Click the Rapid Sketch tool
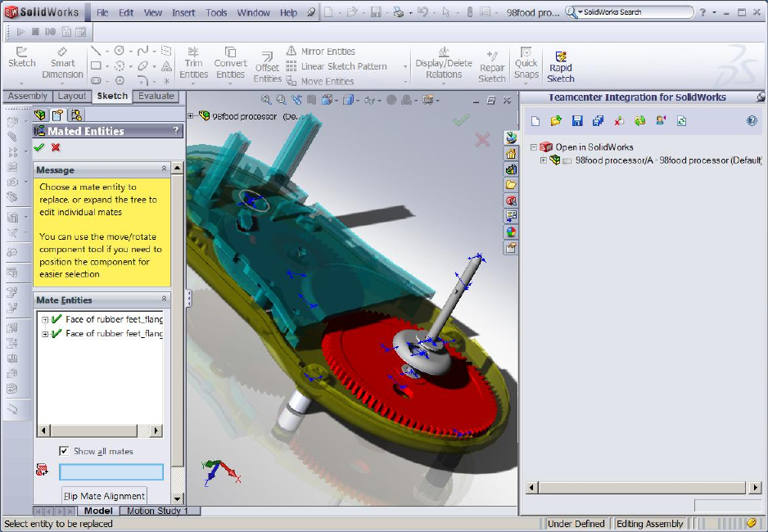This screenshot has height=532, width=768. 561,67
